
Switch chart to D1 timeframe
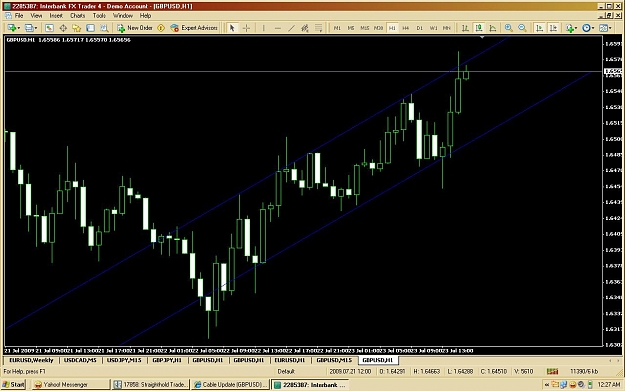[419, 28]
